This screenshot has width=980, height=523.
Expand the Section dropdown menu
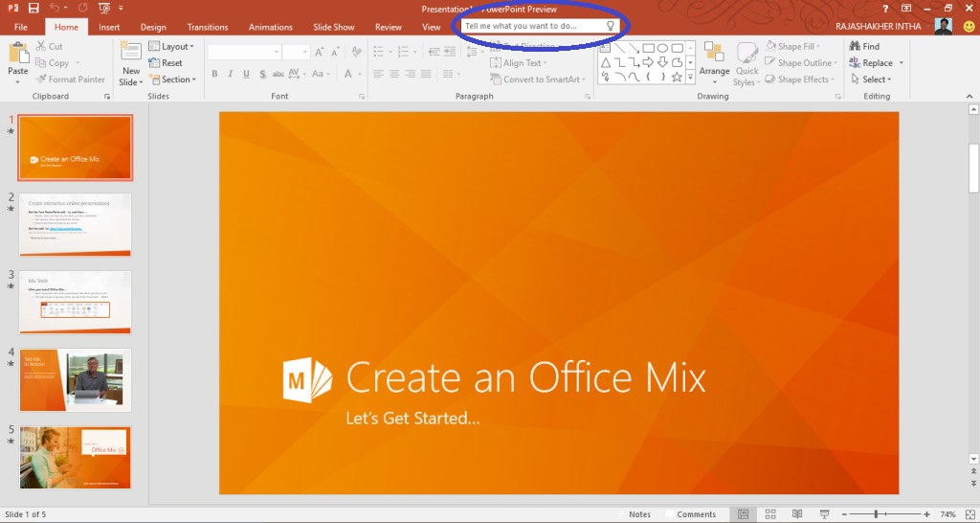pyautogui.click(x=172, y=80)
